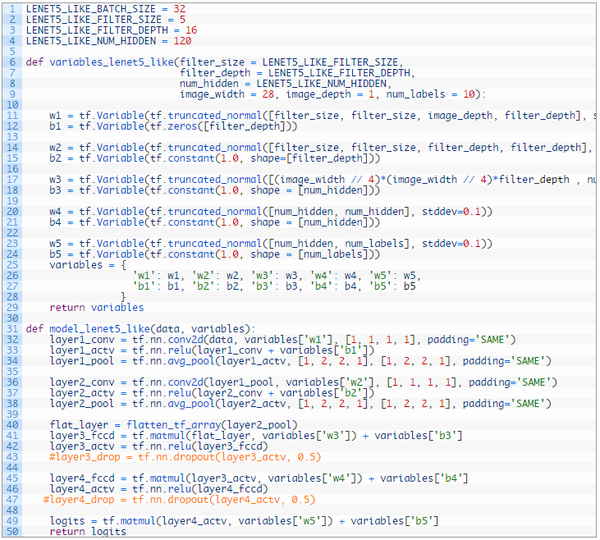Click layer4_actv assignment on line 46
The height and width of the screenshot is (540, 600).
pos(82,489)
